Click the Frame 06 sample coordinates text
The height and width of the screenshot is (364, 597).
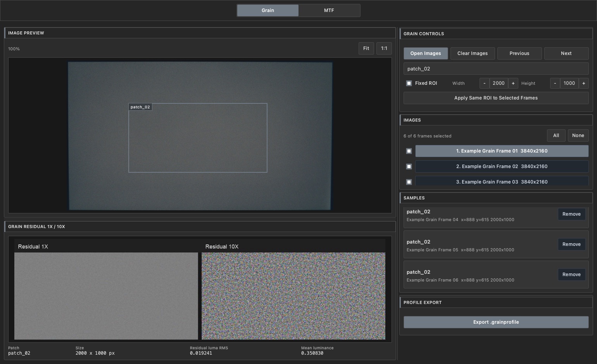pos(461,280)
